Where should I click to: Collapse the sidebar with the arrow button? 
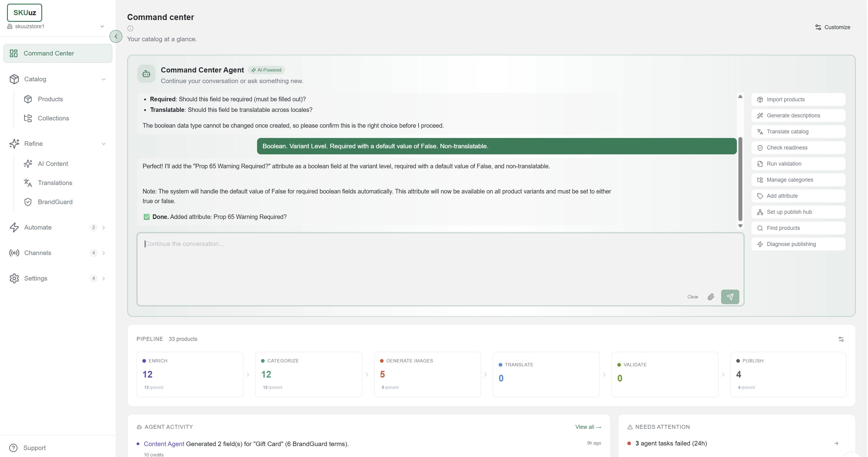(116, 36)
